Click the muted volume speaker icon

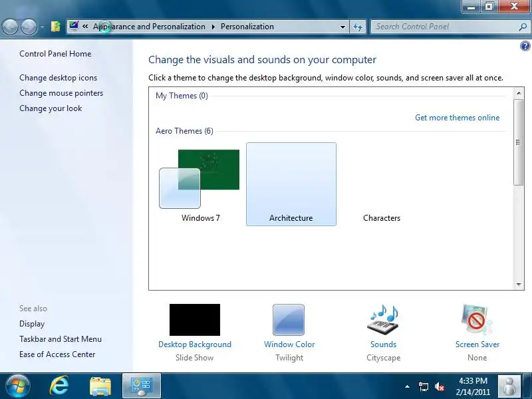point(440,386)
